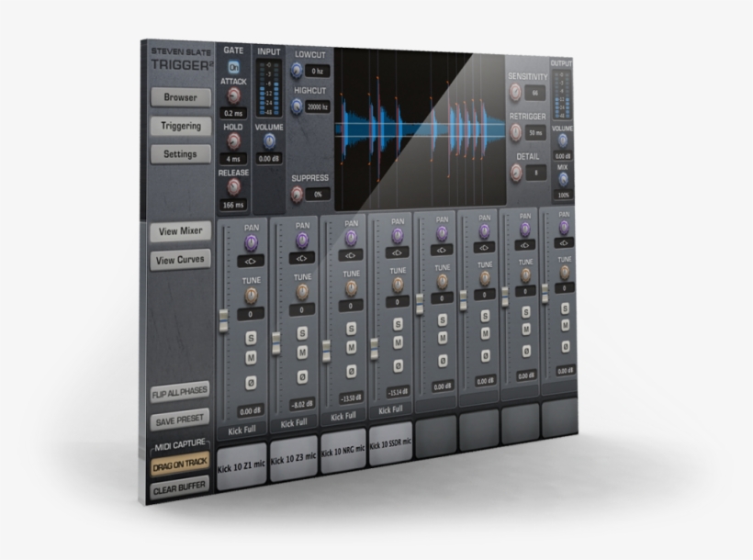Click Hold value 4 ms

[x=233, y=159]
